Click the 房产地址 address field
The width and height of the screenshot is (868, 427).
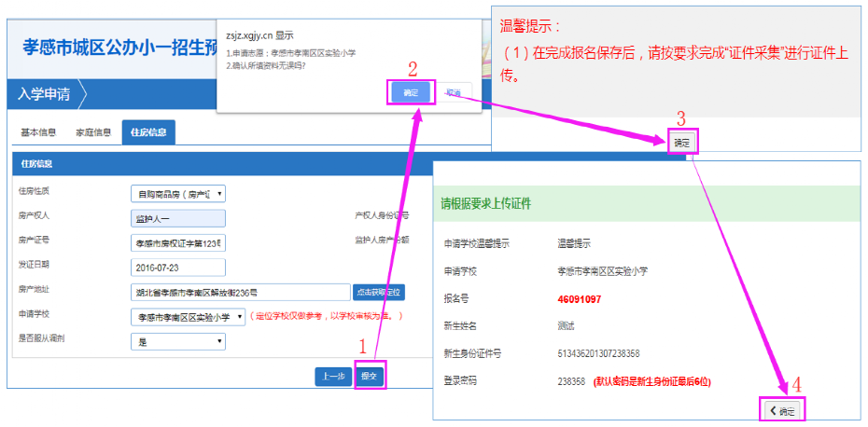[241, 293]
